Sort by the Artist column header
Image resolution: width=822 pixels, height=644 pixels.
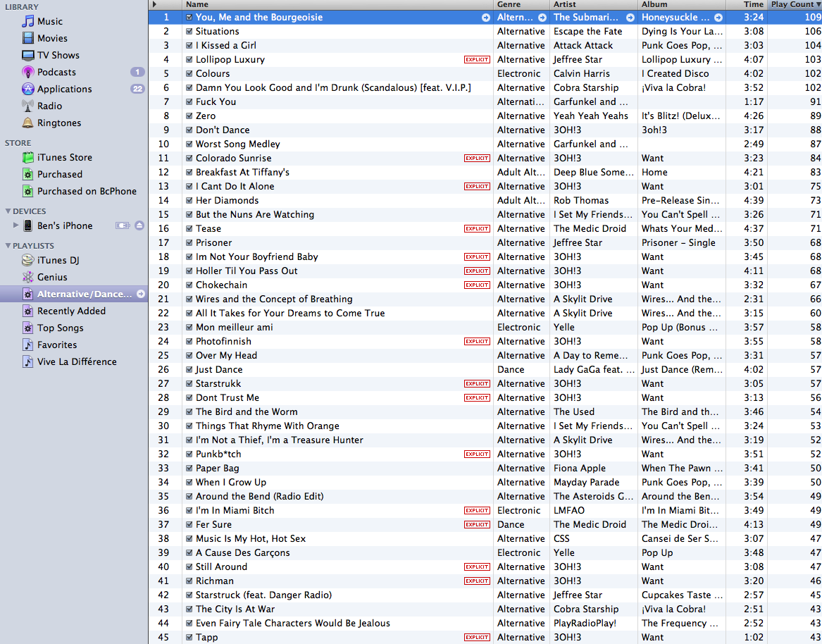point(594,4)
